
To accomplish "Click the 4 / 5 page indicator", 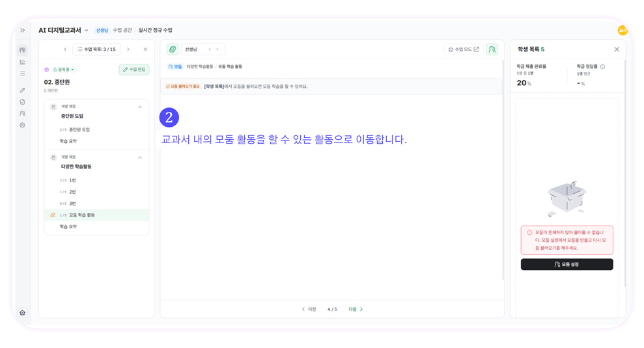I will click(x=332, y=310).
